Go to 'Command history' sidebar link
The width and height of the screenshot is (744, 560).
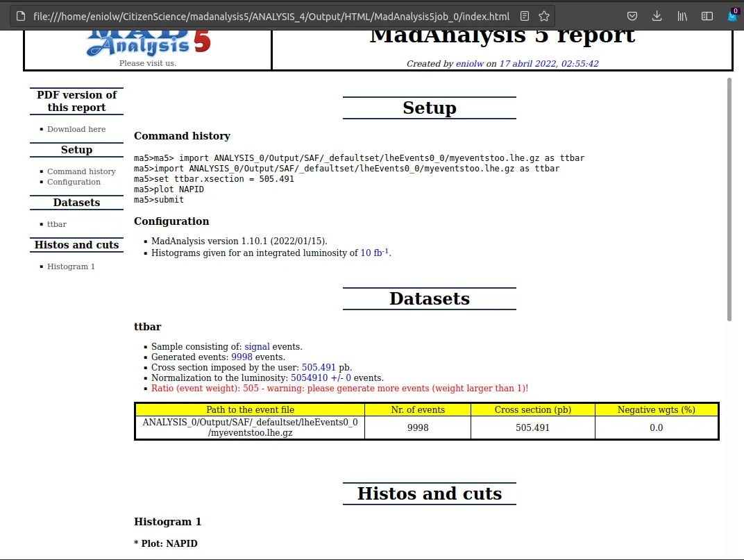81,171
